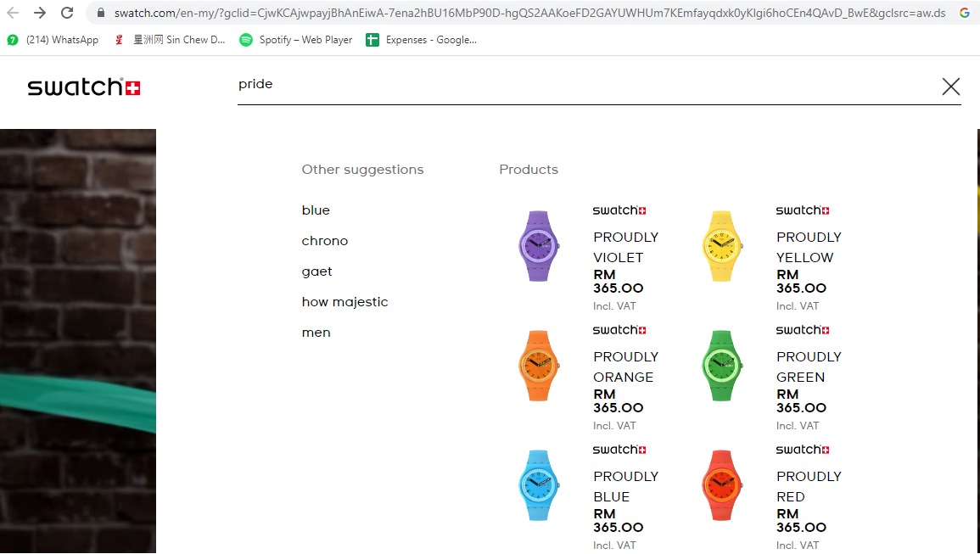Viewport: 980px width, 554px height.
Task: Open Sin Chew Daily bookmark
Action: click(x=171, y=40)
